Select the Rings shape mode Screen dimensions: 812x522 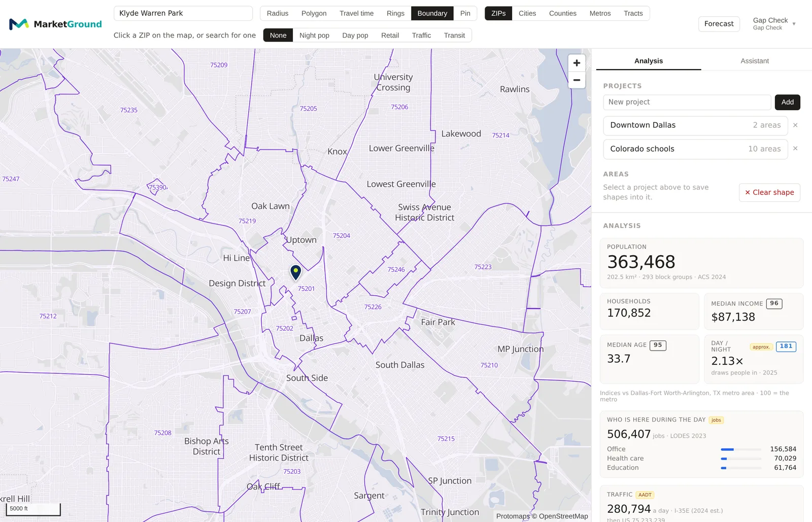395,13
